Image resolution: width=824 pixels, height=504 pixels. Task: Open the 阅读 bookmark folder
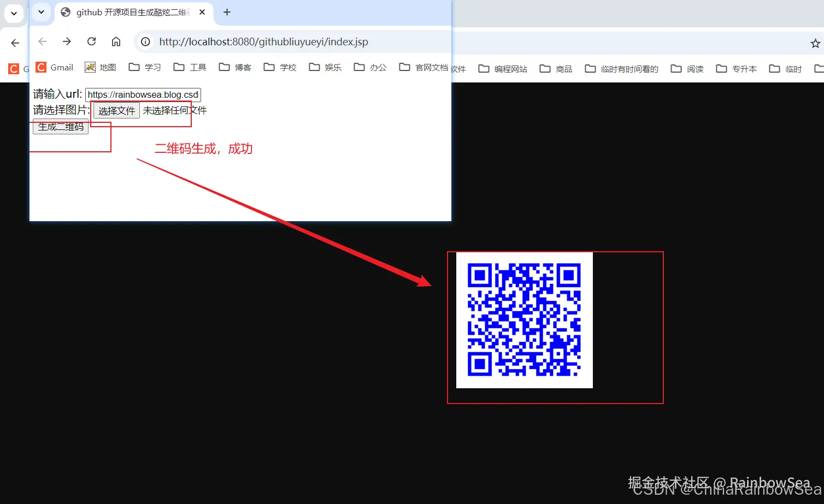pyautogui.click(x=687, y=69)
